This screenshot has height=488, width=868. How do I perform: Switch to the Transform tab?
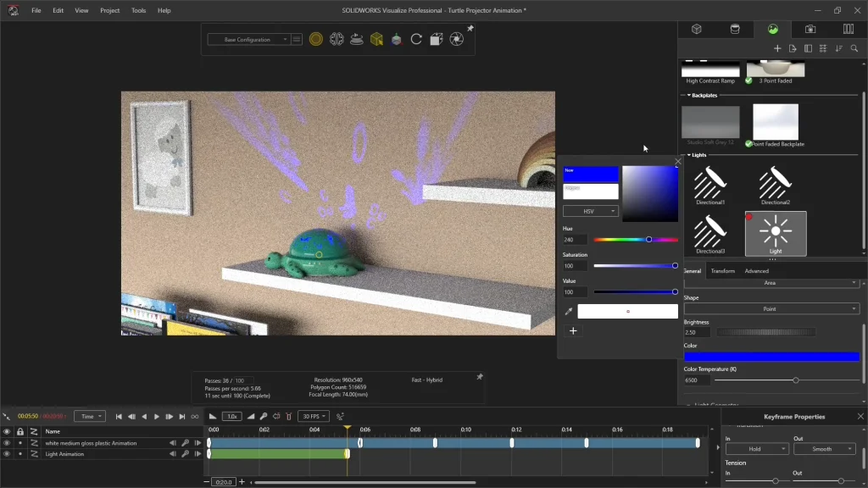coord(722,271)
